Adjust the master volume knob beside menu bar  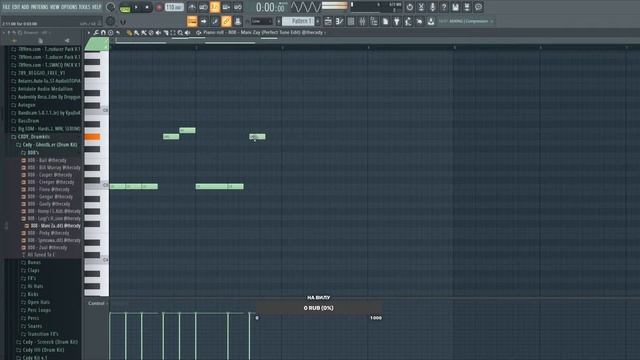click(x=111, y=7)
